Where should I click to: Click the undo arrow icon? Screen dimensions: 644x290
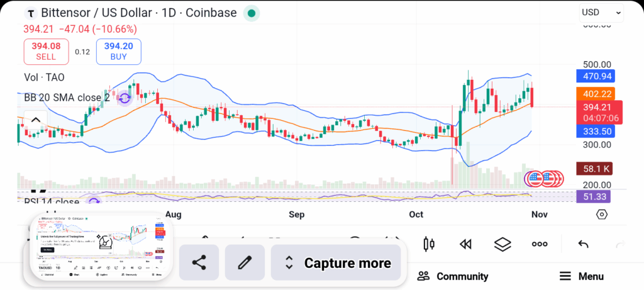pos(583,244)
